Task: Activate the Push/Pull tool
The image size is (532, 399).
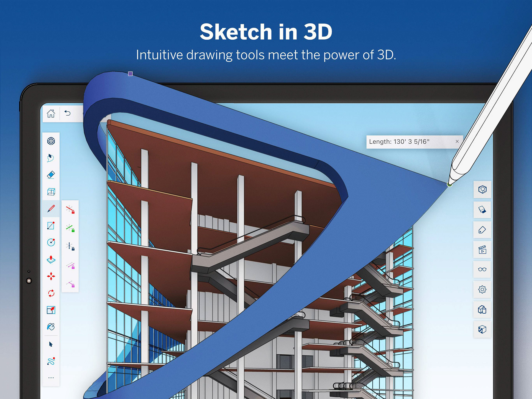Action: pos(51,260)
